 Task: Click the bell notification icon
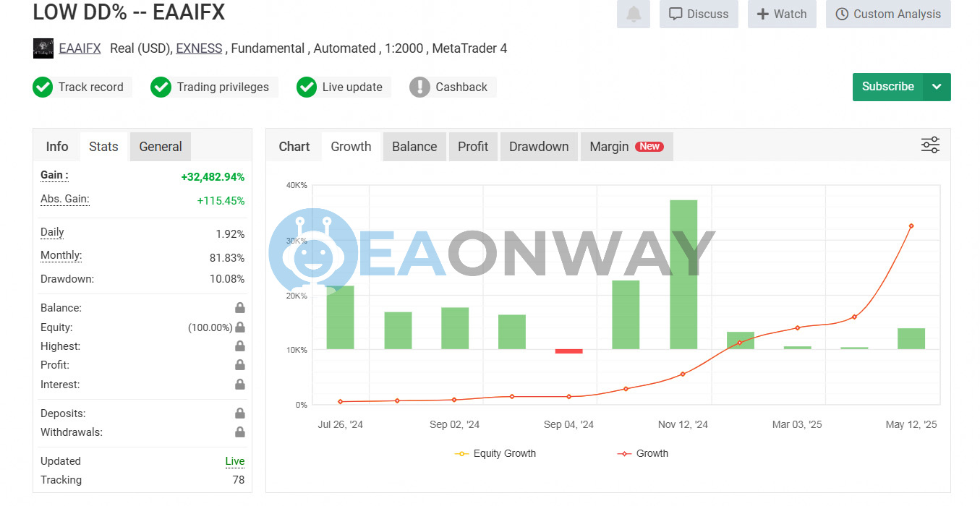click(x=634, y=14)
